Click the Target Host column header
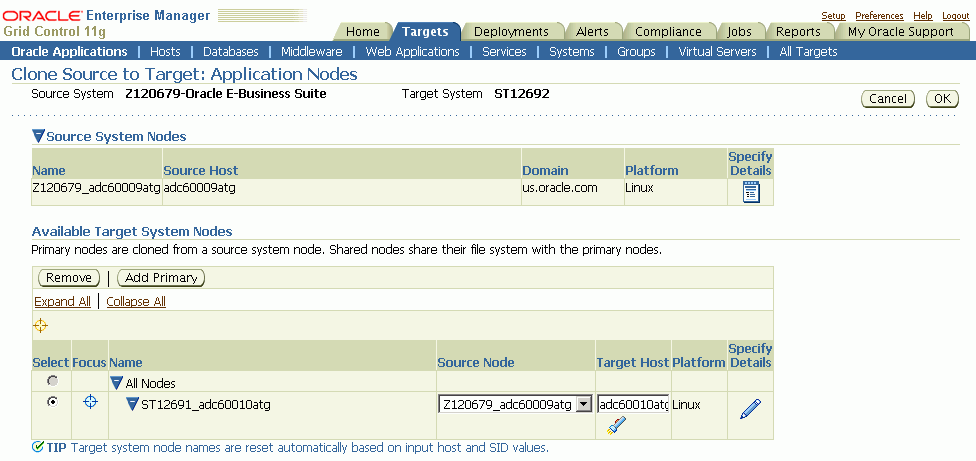The image size is (976, 461). click(x=632, y=362)
